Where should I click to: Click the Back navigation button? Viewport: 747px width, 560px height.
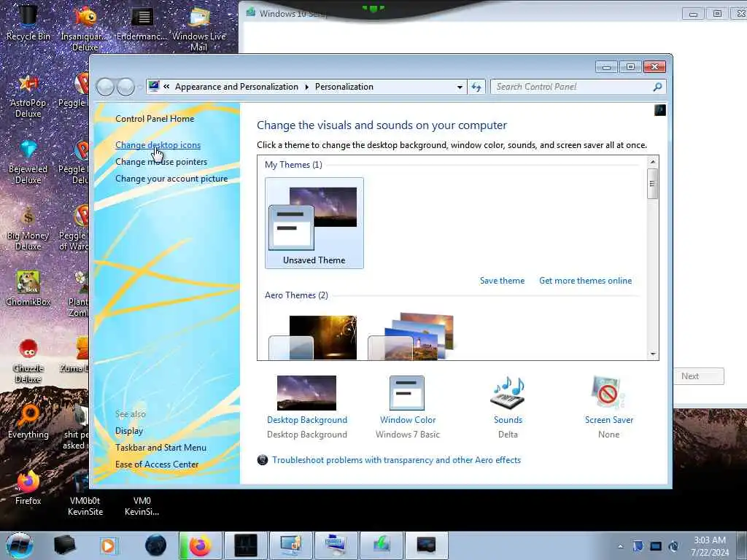click(105, 87)
